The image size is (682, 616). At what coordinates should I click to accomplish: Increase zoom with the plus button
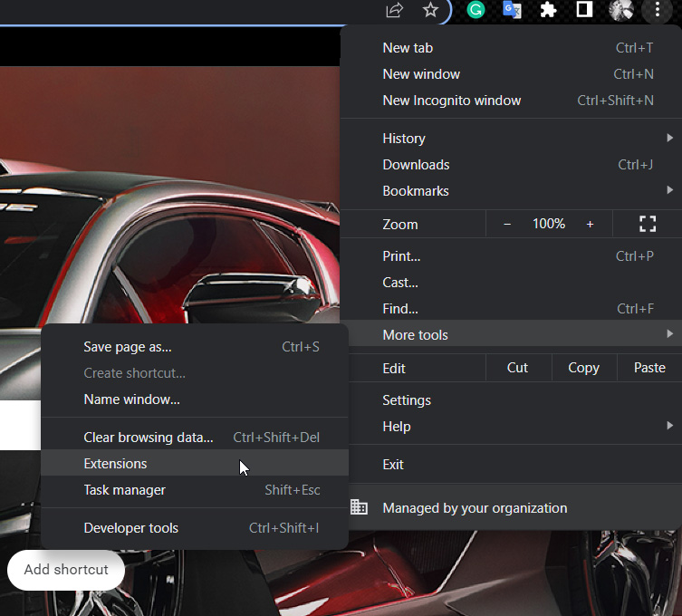[590, 224]
